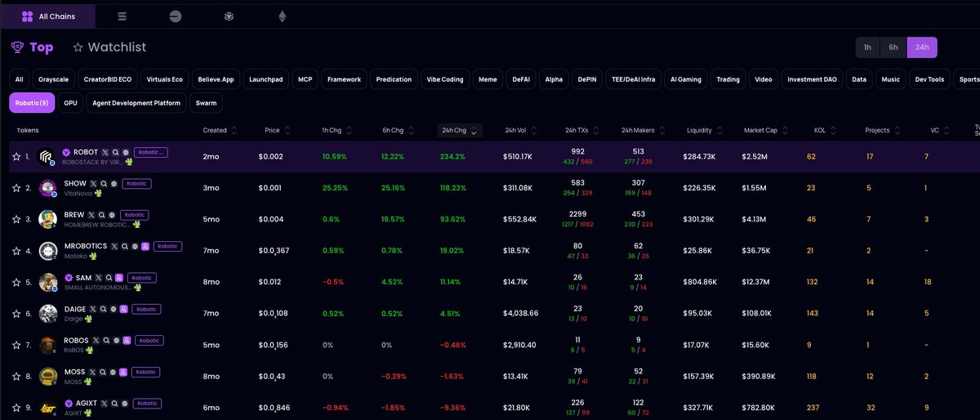Sort by the Liquidity column

coord(705,130)
